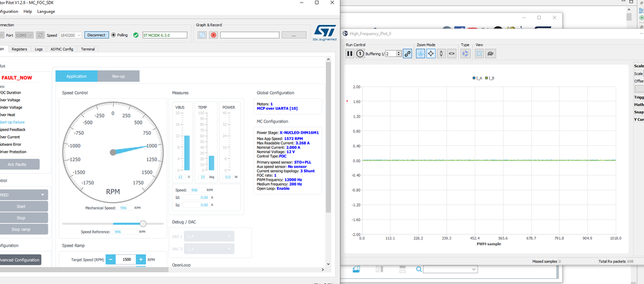The height and width of the screenshot is (284, 644).
Task: Click the Buffering value input field
Action: (390, 54)
